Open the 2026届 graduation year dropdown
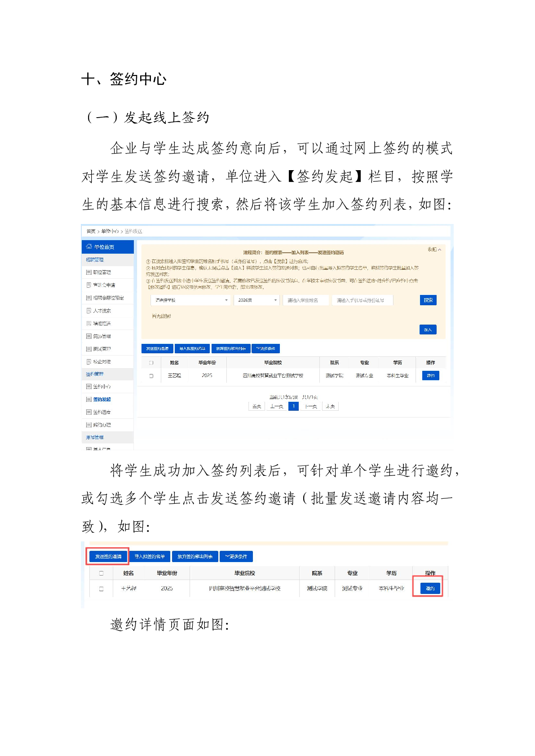Screen dimensions: 535x756 coord(257,300)
